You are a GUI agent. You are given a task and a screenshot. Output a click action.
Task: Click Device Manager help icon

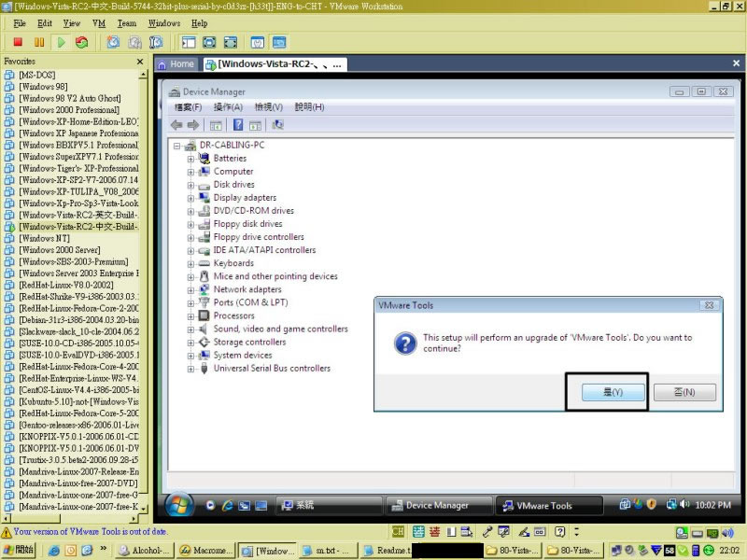[x=238, y=125]
